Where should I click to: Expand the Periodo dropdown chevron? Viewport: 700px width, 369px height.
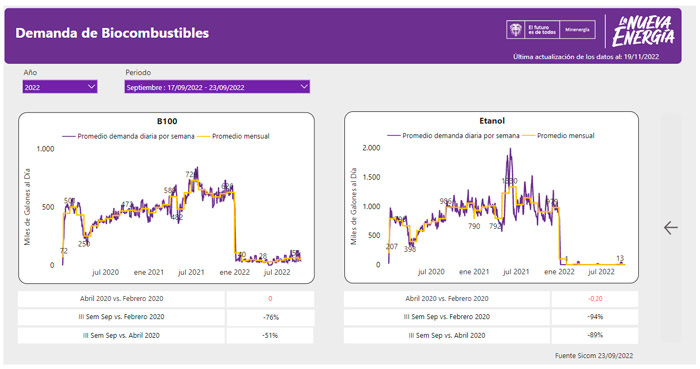304,87
